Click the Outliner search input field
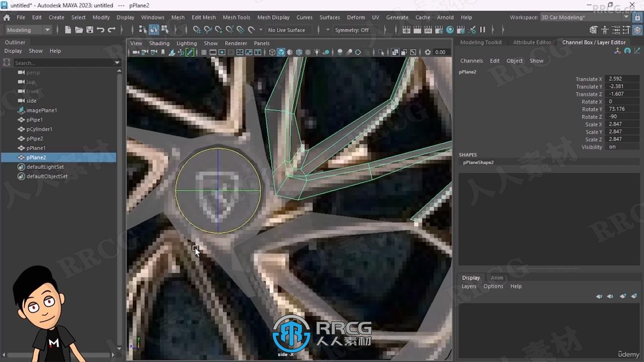Viewport: 644px width, 362px height. [63, 63]
